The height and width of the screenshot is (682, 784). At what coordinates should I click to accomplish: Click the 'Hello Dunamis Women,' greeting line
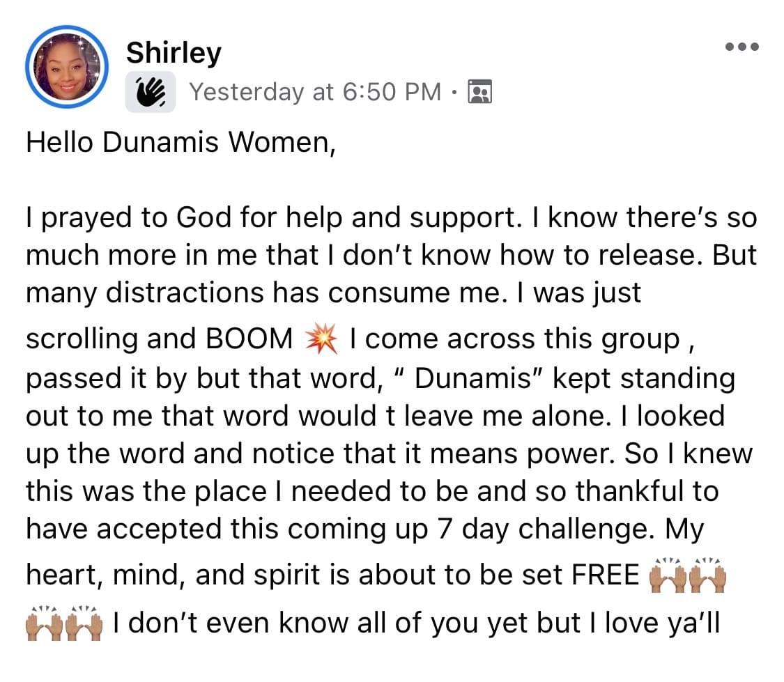[x=181, y=142]
